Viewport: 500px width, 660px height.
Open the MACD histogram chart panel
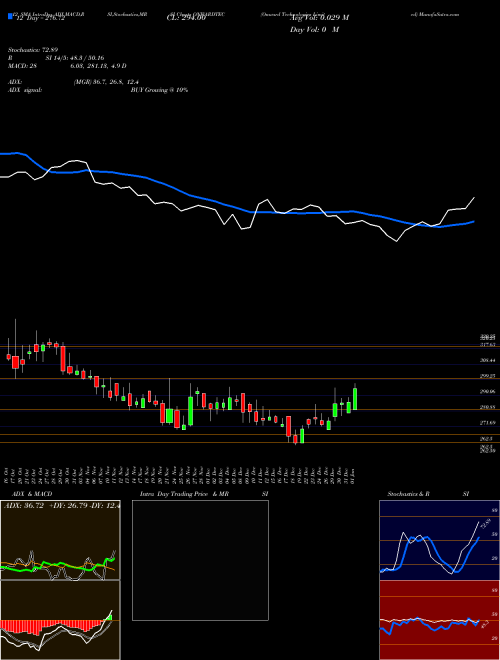coord(60,620)
